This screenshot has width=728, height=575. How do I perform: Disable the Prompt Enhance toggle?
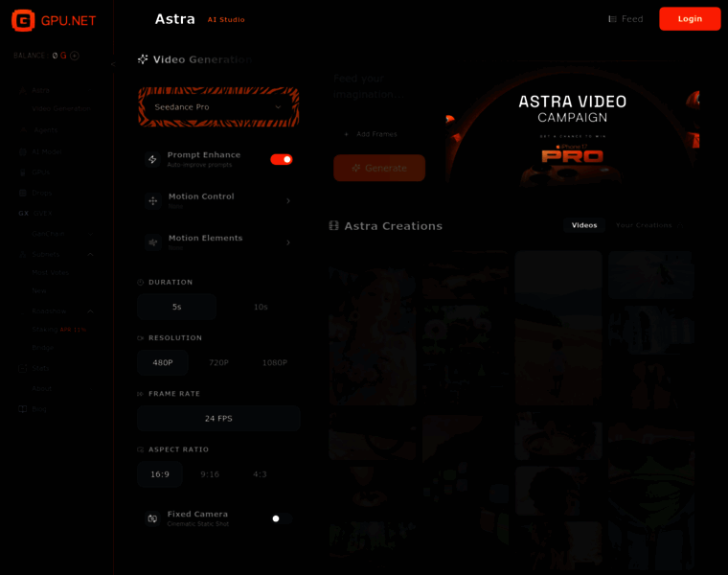(281, 159)
